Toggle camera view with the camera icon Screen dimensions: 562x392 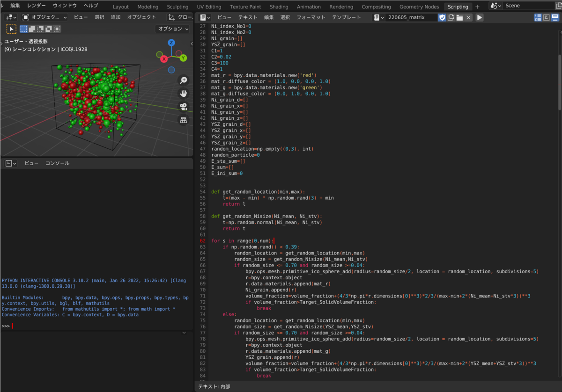184,107
